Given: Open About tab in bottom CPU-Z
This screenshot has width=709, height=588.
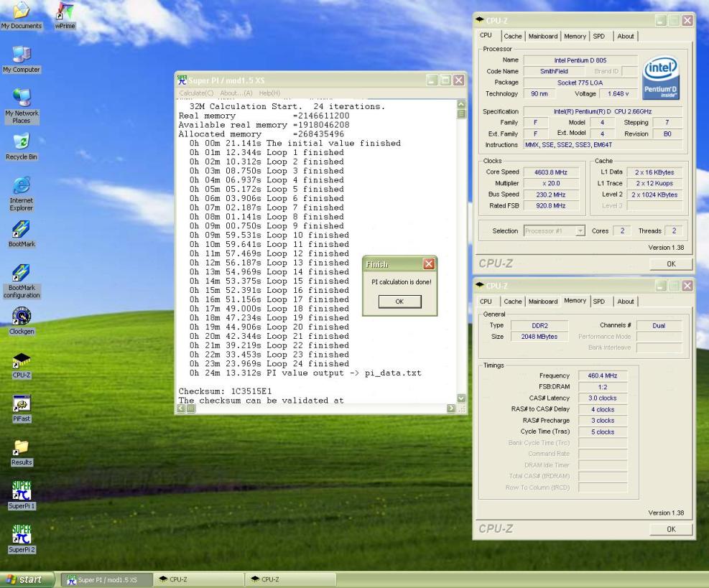Looking at the screenshot, I should click(x=626, y=302).
